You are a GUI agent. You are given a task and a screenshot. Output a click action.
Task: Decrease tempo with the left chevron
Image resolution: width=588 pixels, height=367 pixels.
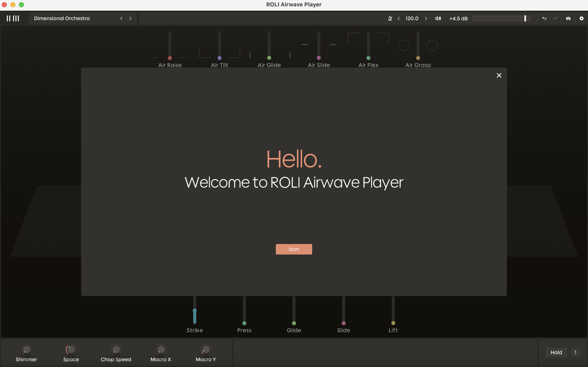399,18
